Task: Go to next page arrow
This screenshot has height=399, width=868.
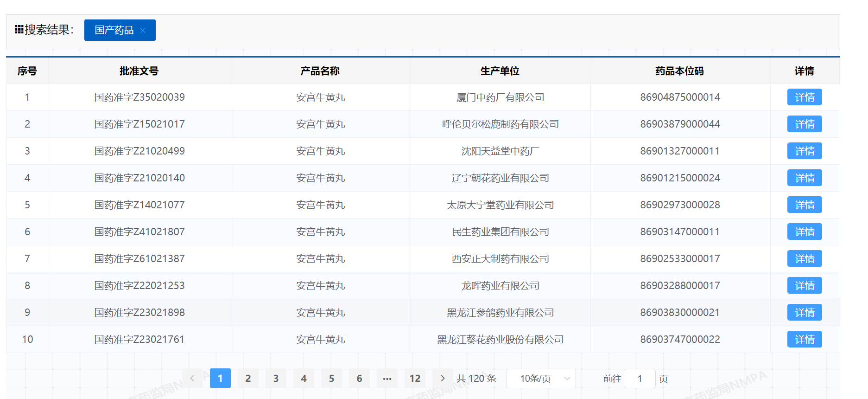Action: 443,379
